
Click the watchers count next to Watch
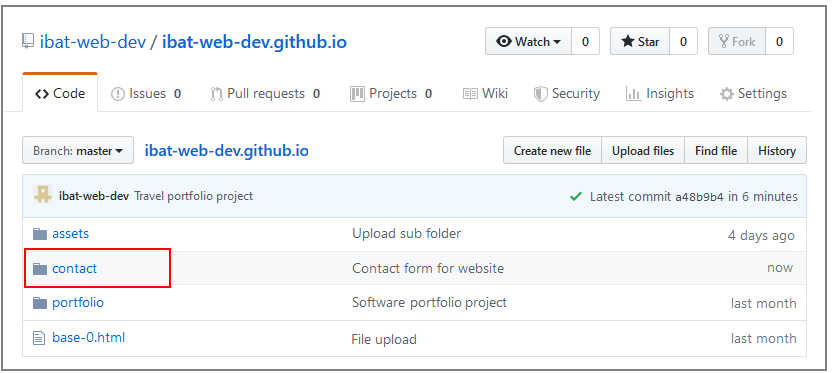[x=586, y=42]
